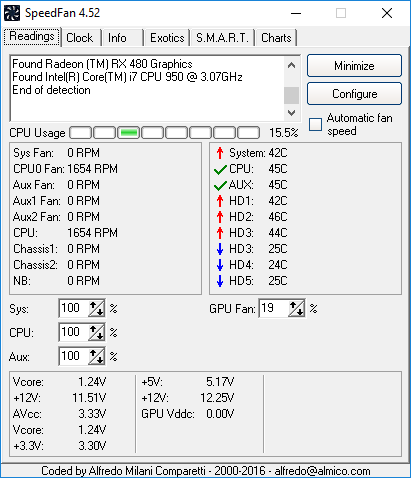
Task: Click the red arrow next to HD1
Action: [x=220, y=201]
